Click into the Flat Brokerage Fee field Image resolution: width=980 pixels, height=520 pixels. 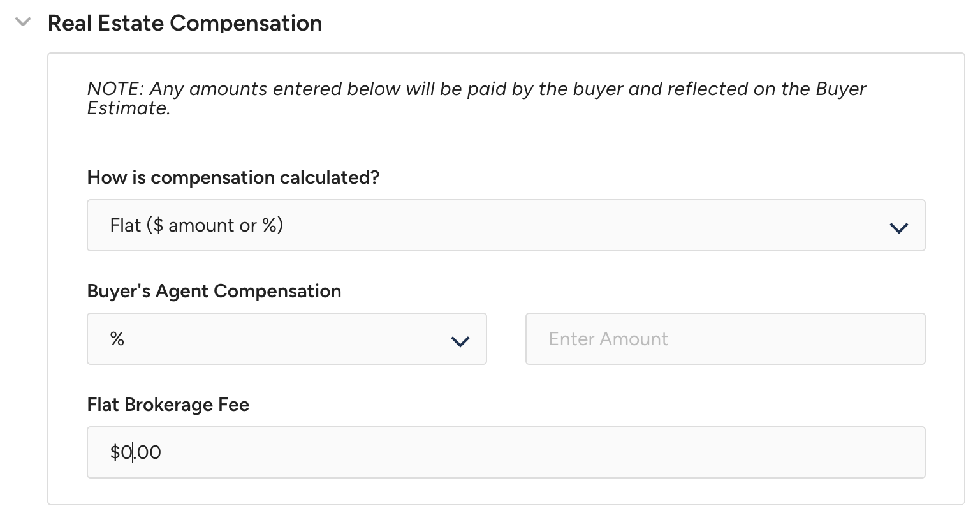coord(505,452)
